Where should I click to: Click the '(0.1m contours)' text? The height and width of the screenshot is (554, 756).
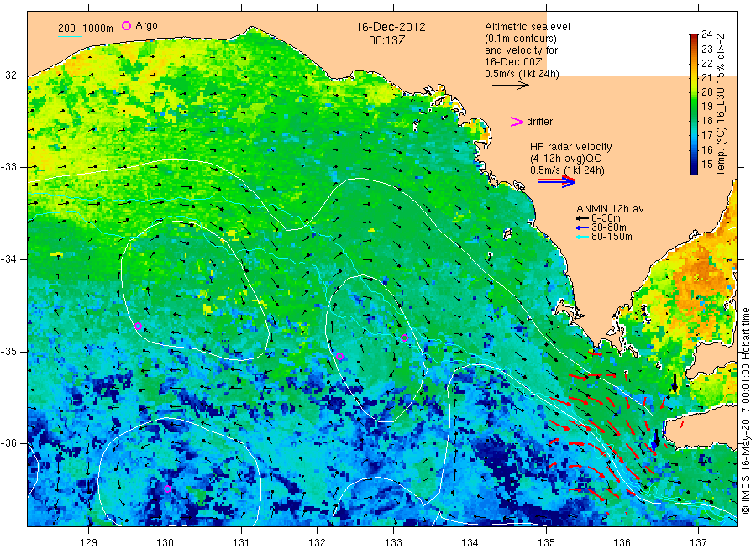(x=521, y=39)
